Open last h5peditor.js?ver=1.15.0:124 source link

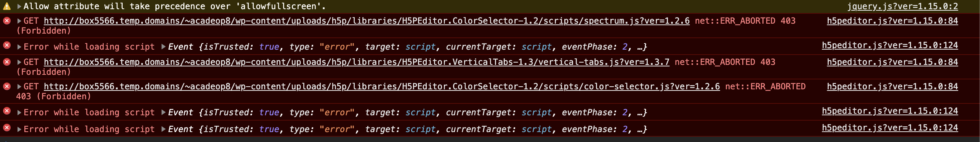[x=890, y=128]
